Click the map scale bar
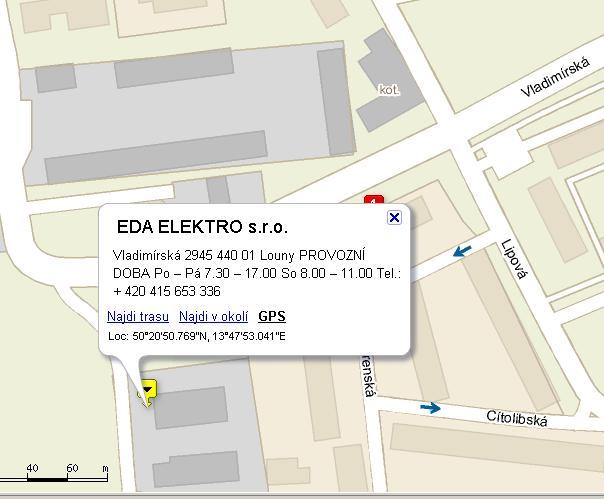This screenshot has width=604, height=499. tap(54, 474)
